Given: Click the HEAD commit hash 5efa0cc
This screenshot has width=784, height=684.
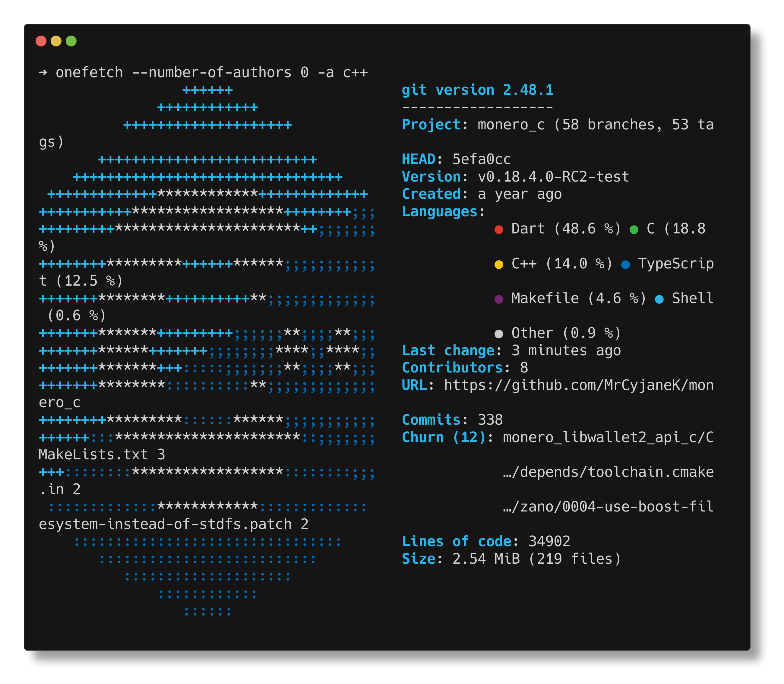Looking at the screenshot, I should 481,160.
